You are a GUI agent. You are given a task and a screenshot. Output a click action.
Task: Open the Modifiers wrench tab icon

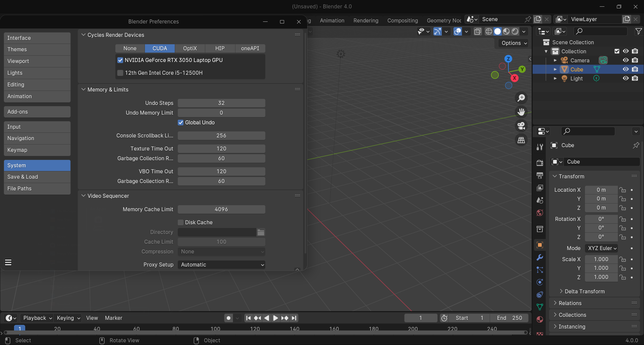click(540, 257)
